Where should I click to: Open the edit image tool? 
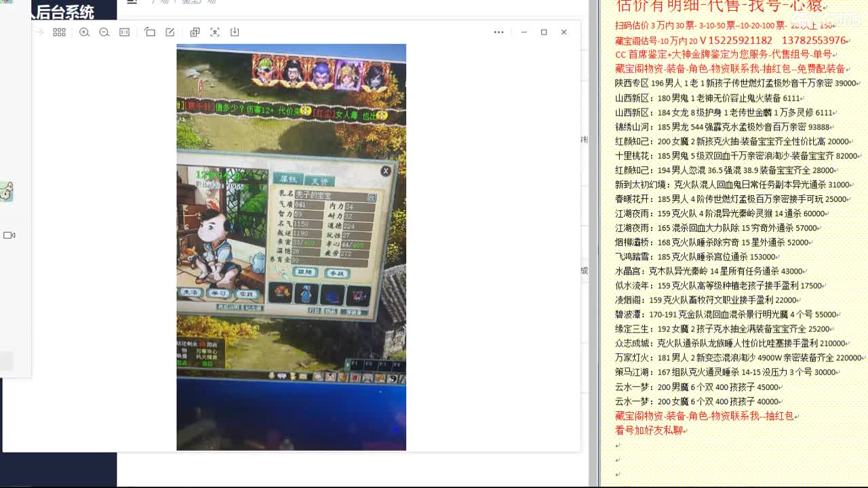pyautogui.click(x=170, y=32)
